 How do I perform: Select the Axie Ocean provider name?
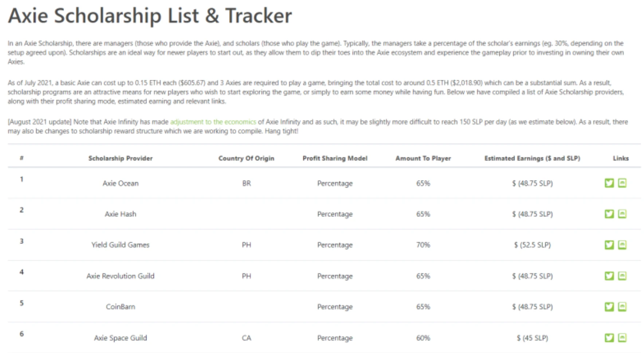pos(120,183)
